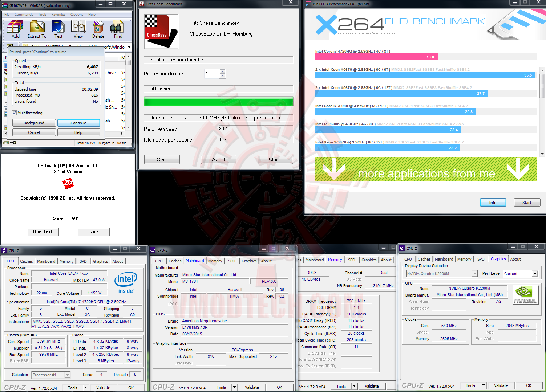Open Mainboard tab in CPU-Z CPU window

click(x=46, y=261)
